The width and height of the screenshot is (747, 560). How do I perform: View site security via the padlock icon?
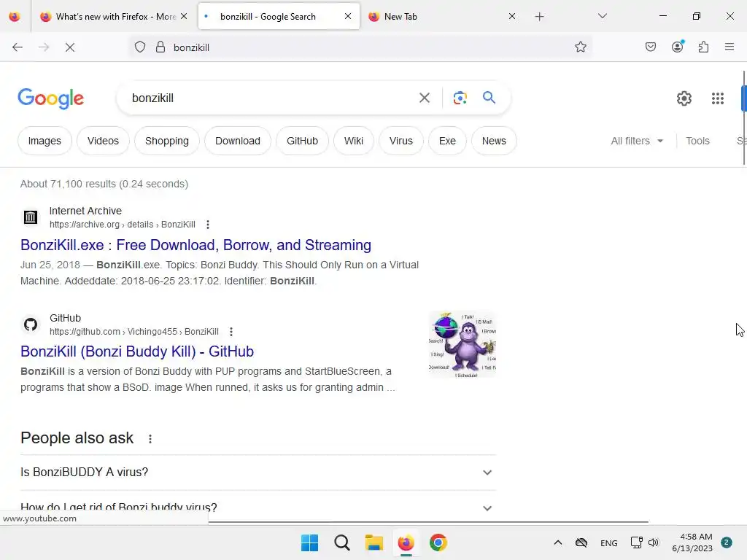point(160,47)
